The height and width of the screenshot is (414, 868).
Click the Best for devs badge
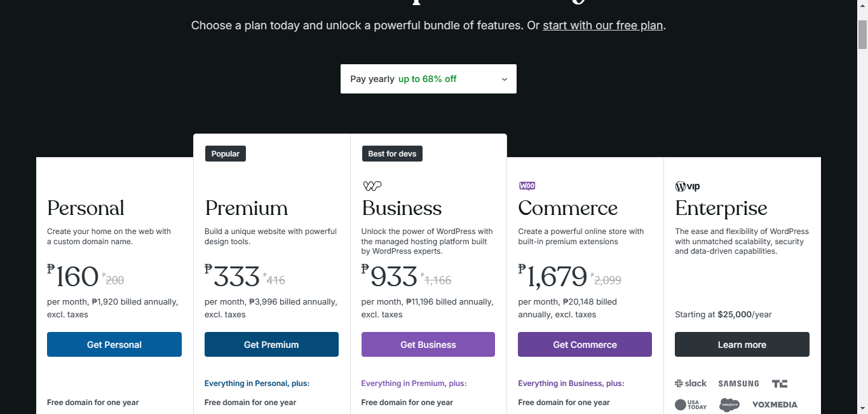point(392,154)
